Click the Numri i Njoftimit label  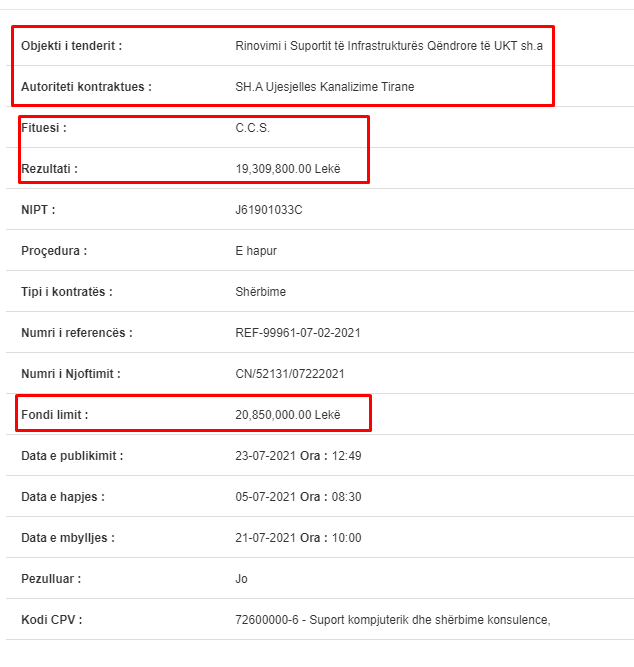(71, 374)
